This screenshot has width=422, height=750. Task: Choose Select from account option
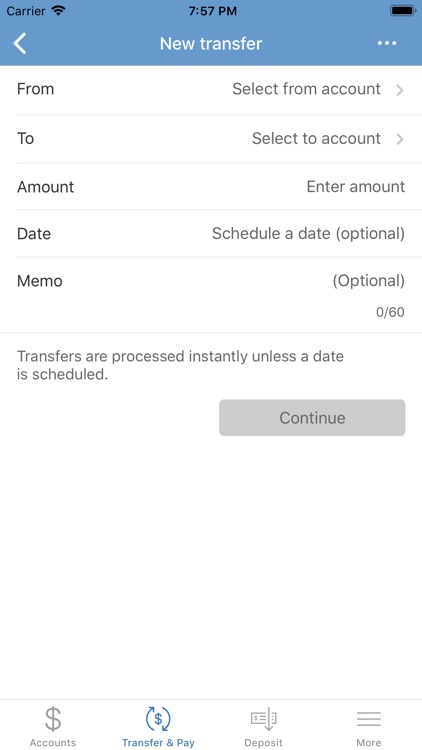[306, 89]
